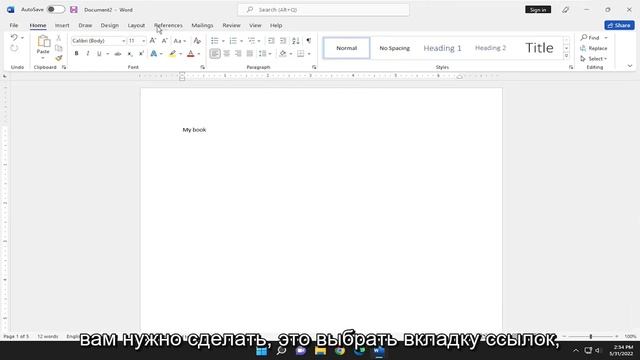Image resolution: width=640 pixels, height=360 pixels.
Task: Open the Layout tab
Action: click(x=136, y=25)
